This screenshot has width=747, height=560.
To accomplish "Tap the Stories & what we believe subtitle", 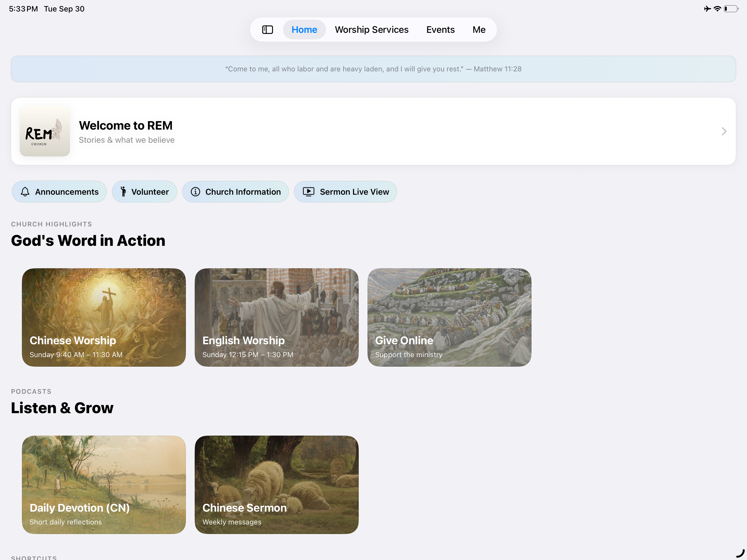I will coord(127,140).
